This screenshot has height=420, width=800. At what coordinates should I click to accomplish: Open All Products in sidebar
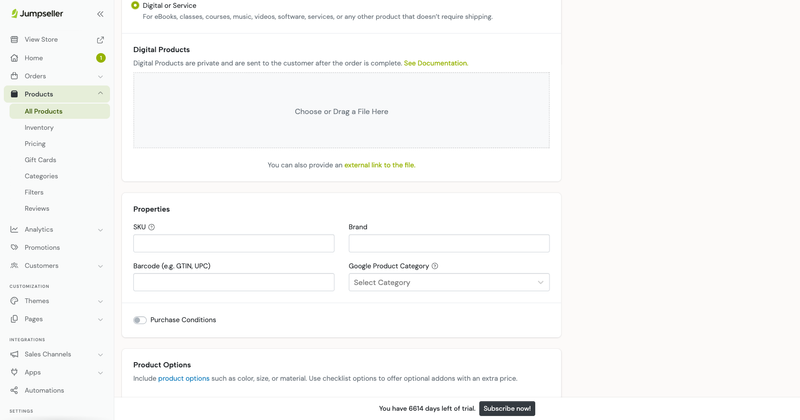tap(60, 111)
